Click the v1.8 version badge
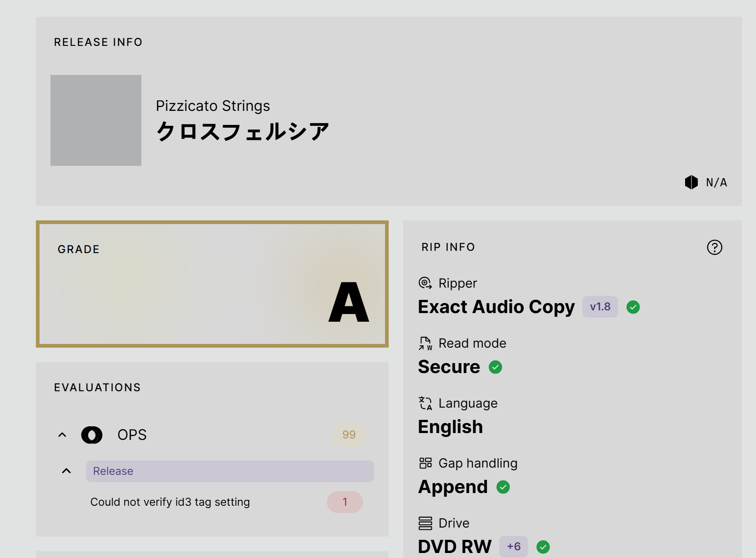Viewport: 756px width, 558px height. [600, 307]
